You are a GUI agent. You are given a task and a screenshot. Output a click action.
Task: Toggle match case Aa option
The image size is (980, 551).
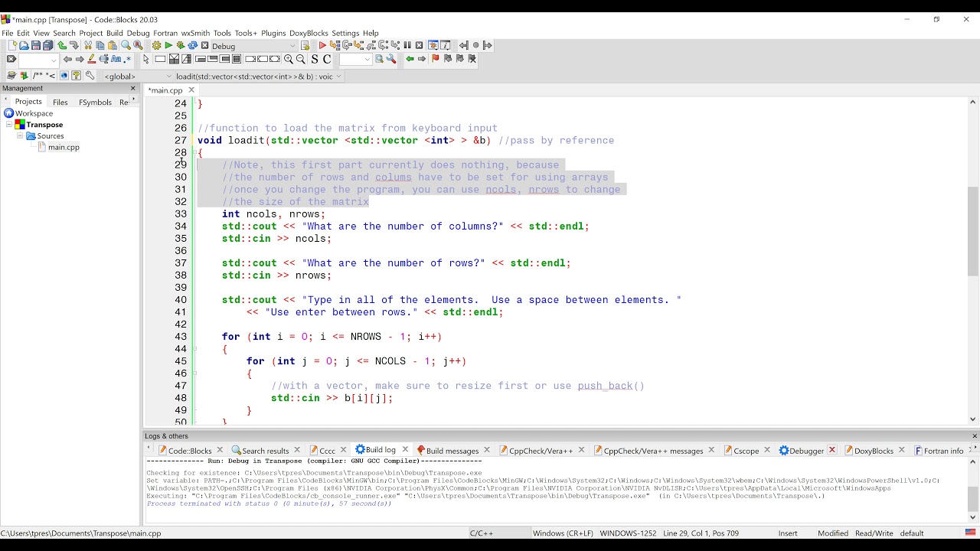pyautogui.click(x=116, y=59)
